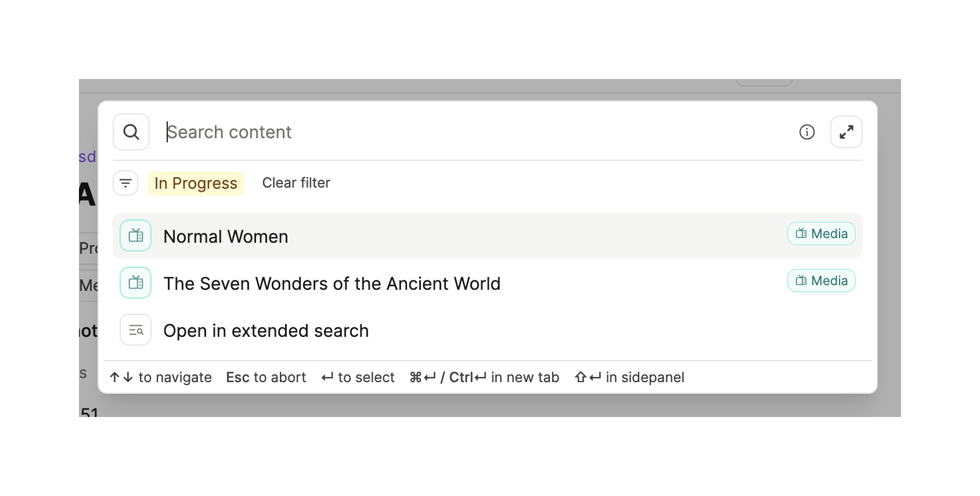Click the partially hidden 'Pr' tab behind dialog
Viewport: 980px width, 496px height.
[x=88, y=249]
